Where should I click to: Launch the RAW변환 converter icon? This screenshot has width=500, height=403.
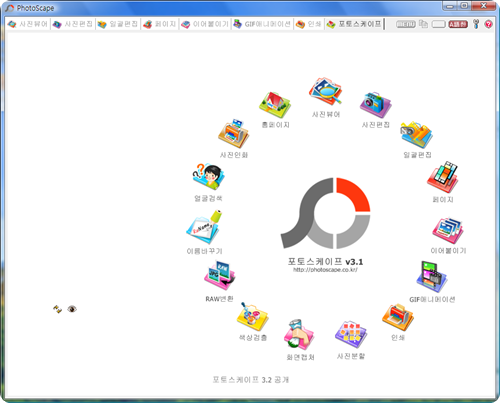[x=219, y=276]
